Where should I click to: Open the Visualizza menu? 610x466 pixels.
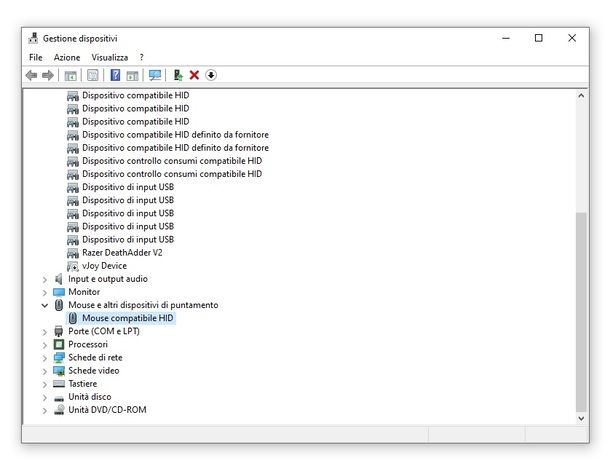110,57
